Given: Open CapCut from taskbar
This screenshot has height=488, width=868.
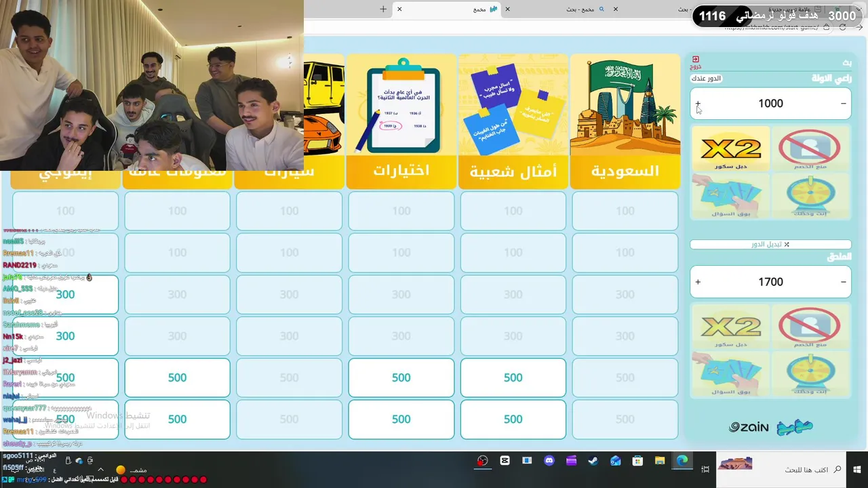Looking at the screenshot, I should click(x=505, y=461).
